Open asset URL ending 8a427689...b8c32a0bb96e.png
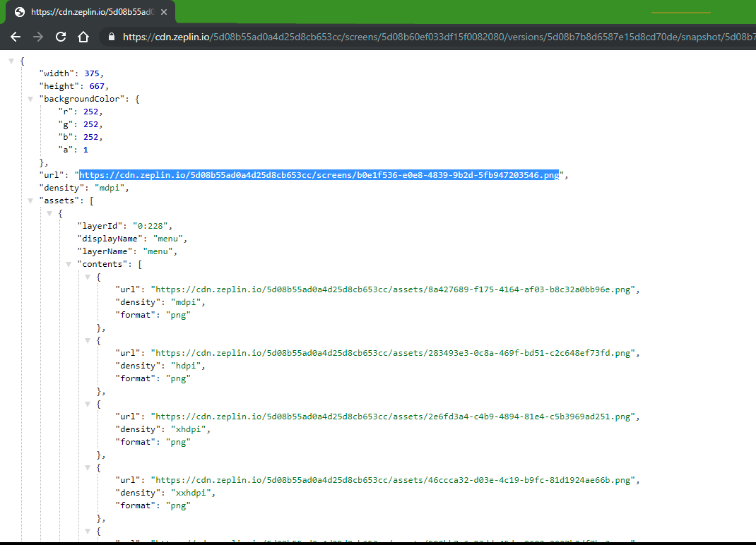The width and height of the screenshot is (756, 545). [393, 289]
